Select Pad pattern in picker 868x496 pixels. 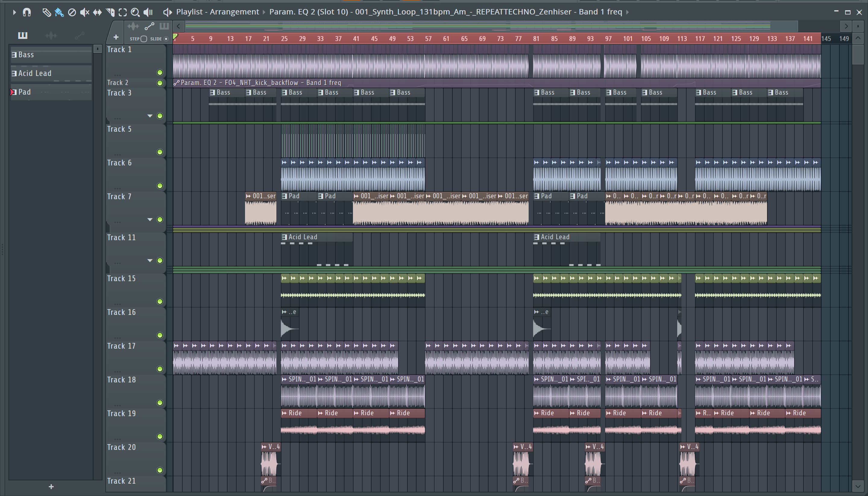(51, 92)
